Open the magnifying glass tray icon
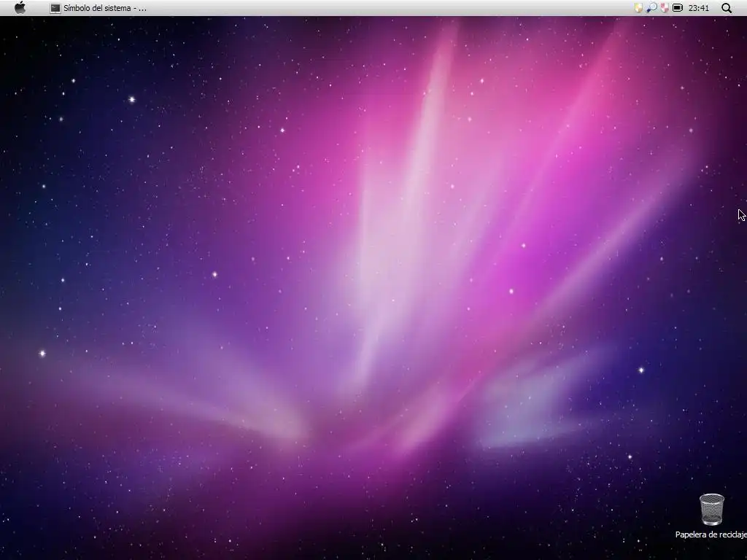The image size is (747, 560). 651,7
